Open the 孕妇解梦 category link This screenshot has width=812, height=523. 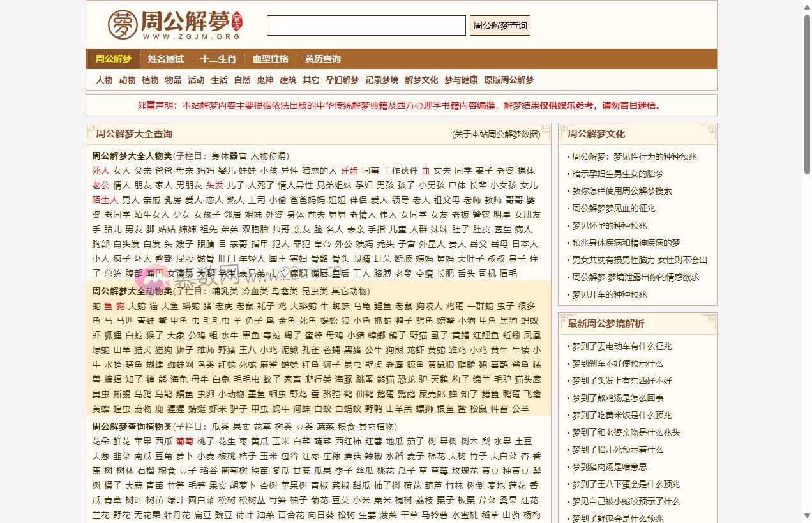click(x=343, y=80)
